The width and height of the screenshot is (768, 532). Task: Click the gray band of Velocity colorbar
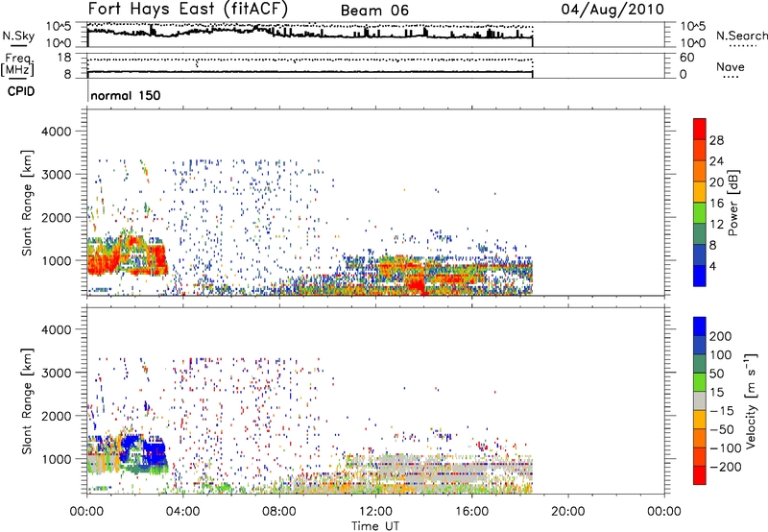tap(700, 400)
